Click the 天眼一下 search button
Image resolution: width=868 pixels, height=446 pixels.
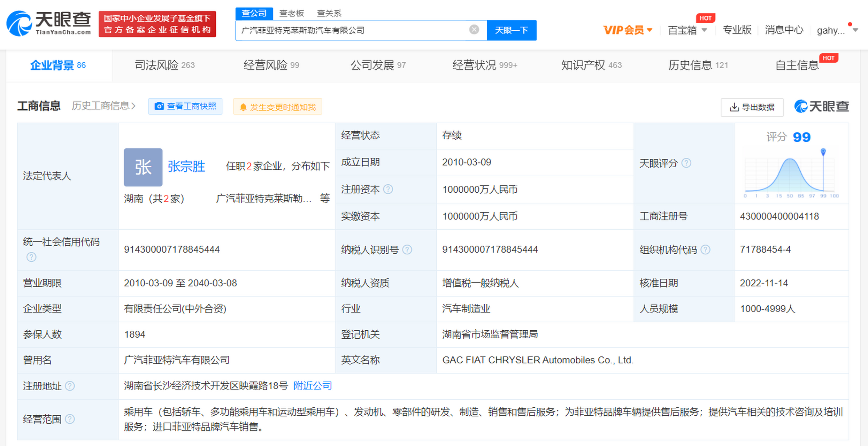[x=512, y=30]
